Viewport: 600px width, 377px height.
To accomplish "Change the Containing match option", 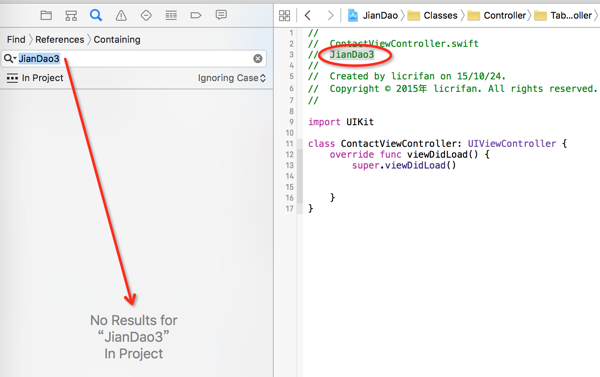I will [117, 39].
